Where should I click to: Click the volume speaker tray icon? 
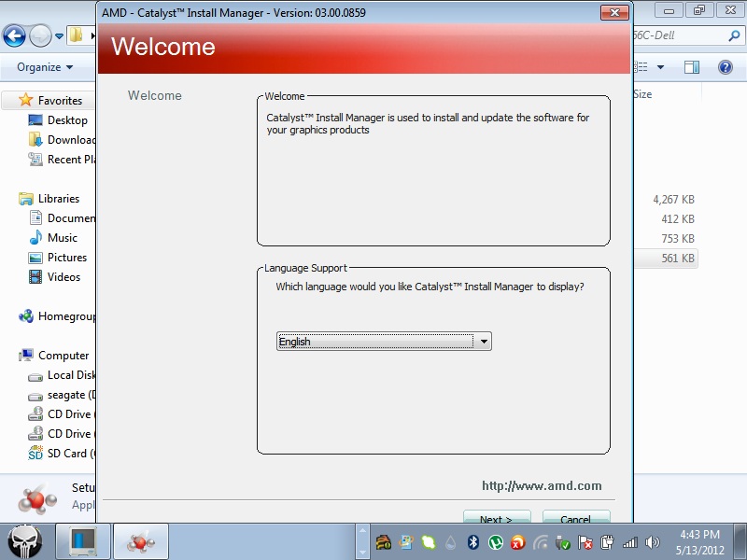[x=652, y=542]
